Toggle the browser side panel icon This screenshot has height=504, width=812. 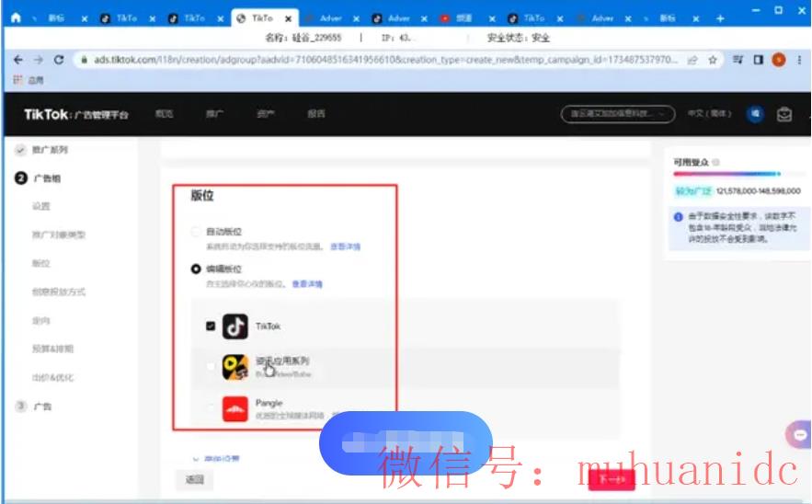pos(758,60)
